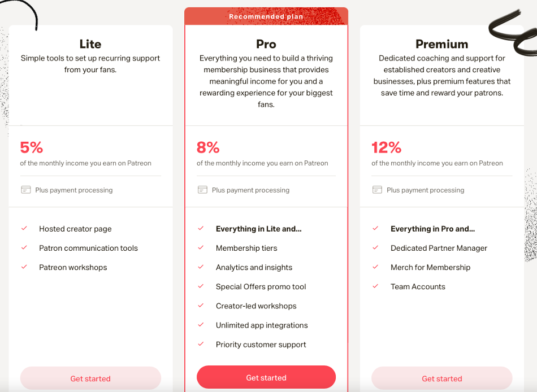The image size is (537, 392).
Task: Click checkmark next to Team Accounts
Action: tap(376, 286)
